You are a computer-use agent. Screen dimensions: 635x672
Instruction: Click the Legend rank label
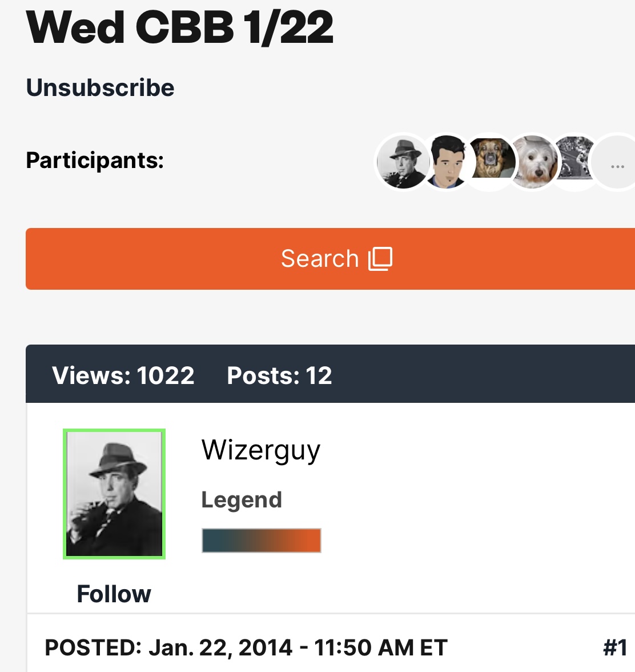click(242, 500)
